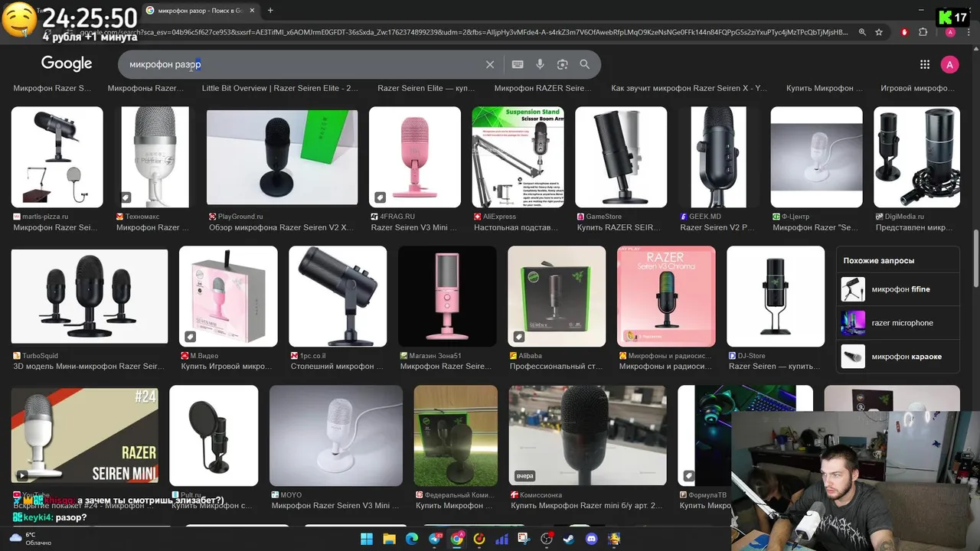980x551 pixels.
Task: Open the GEEK.MD Seiren V2 image
Action: [x=718, y=157]
